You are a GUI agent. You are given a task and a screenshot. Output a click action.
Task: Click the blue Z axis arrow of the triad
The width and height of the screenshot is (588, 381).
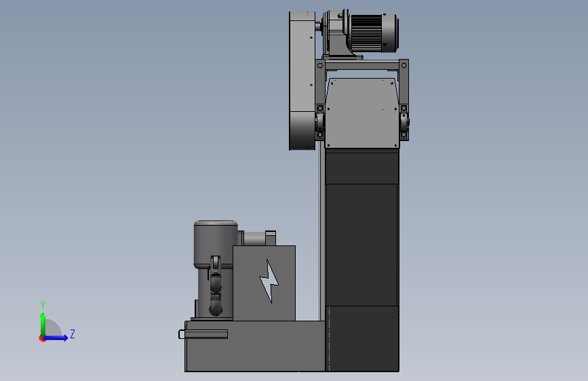[x=56, y=338]
